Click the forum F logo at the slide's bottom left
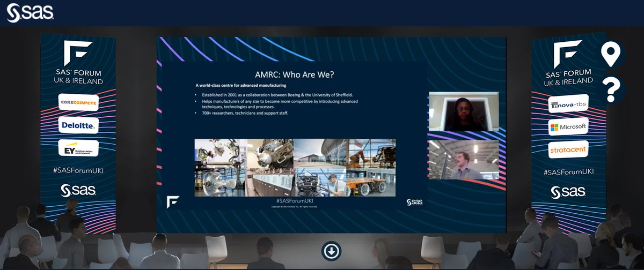Screen dimensions: 644x270 click(173, 202)
